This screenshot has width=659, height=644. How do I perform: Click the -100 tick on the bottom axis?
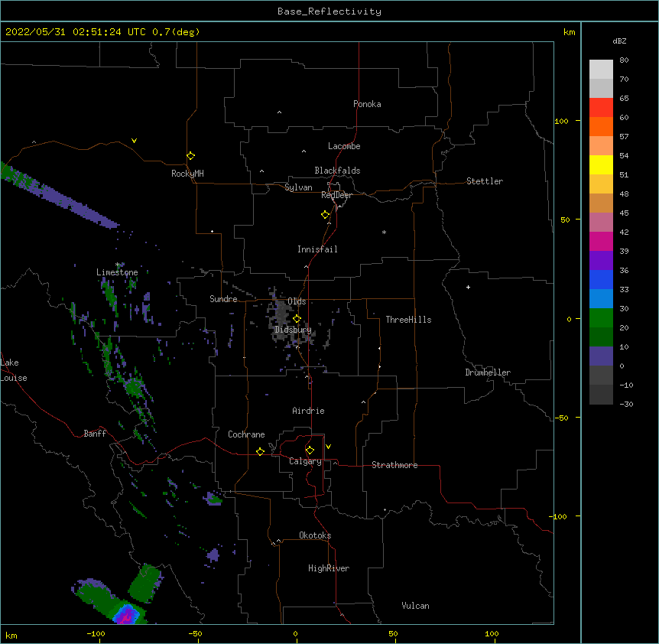(x=96, y=633)
